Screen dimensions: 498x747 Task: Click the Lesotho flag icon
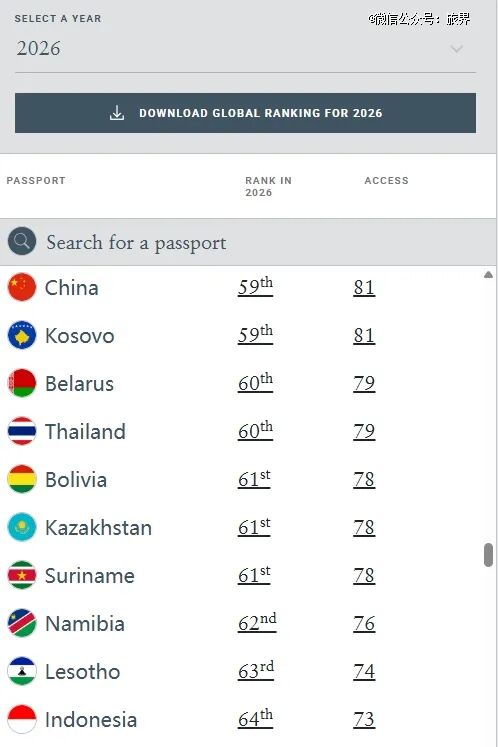click(22, 671)
